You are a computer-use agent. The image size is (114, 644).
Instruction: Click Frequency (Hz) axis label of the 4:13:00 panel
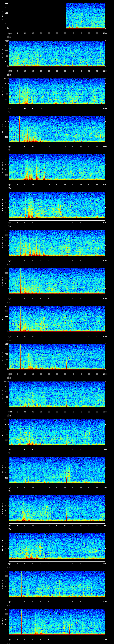(3, 167)
